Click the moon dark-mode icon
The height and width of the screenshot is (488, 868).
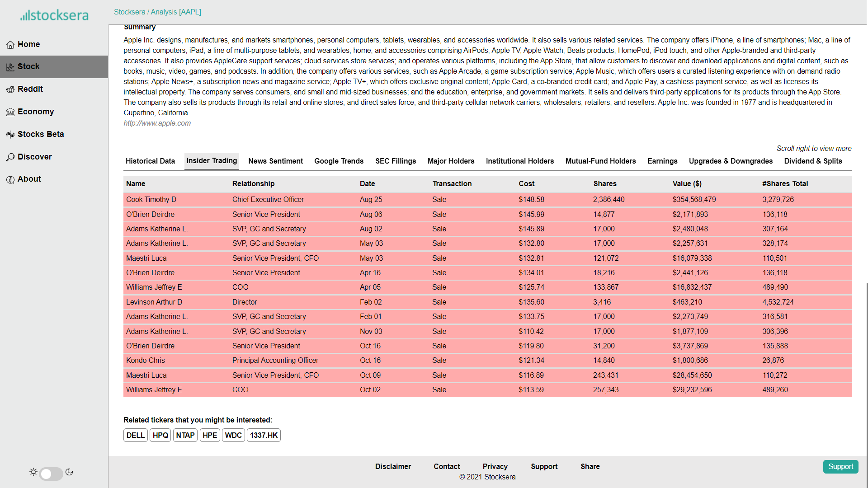[x=69, y=472]
